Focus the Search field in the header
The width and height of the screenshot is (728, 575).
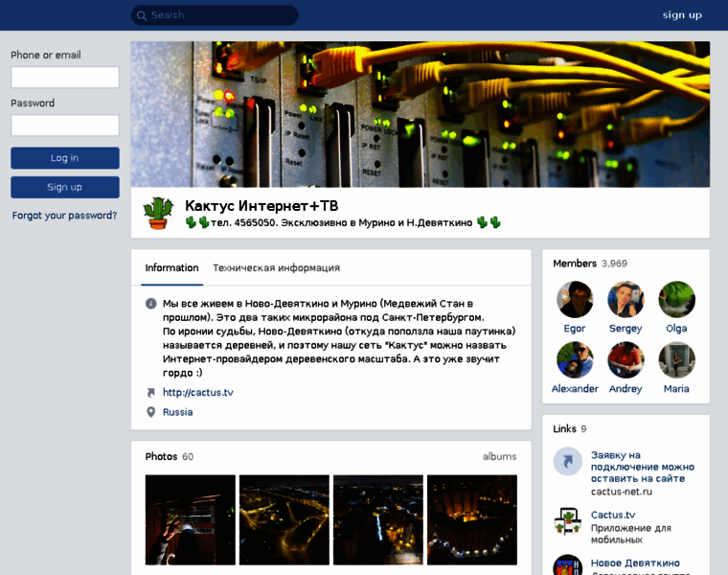click(x=215, y=15)
